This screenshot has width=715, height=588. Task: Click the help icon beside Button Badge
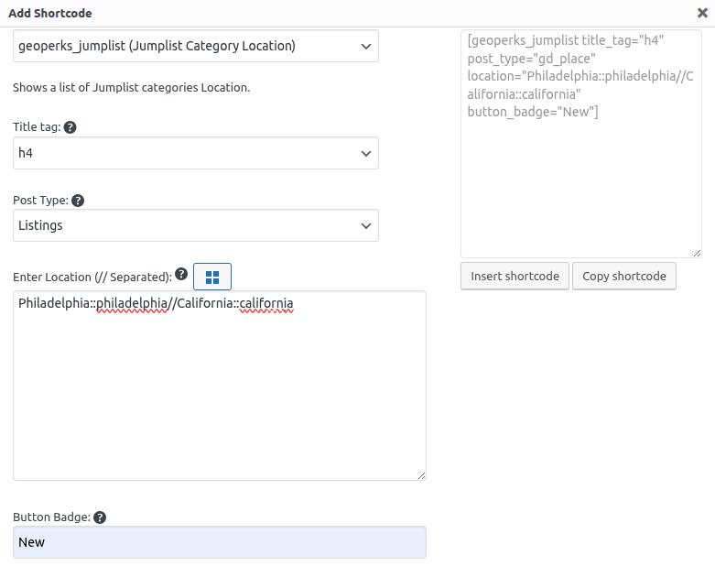[x=100, y=517]
